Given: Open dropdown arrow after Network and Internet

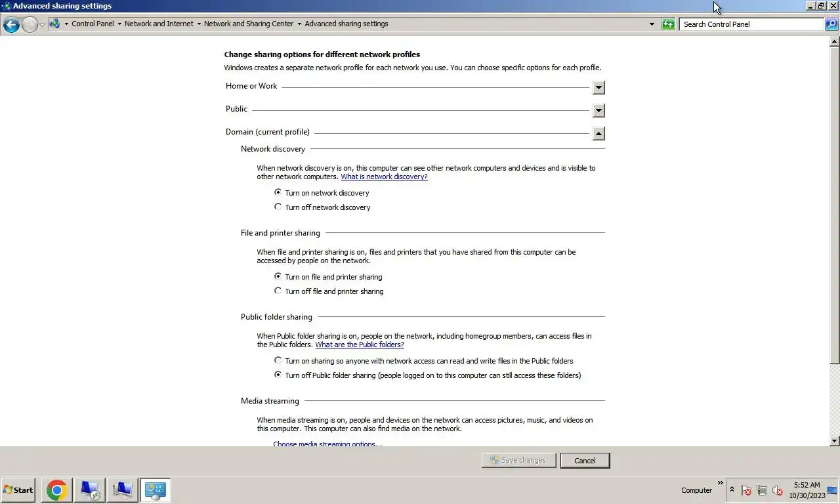Looking at the screenshot, I should tap(199, 24).
